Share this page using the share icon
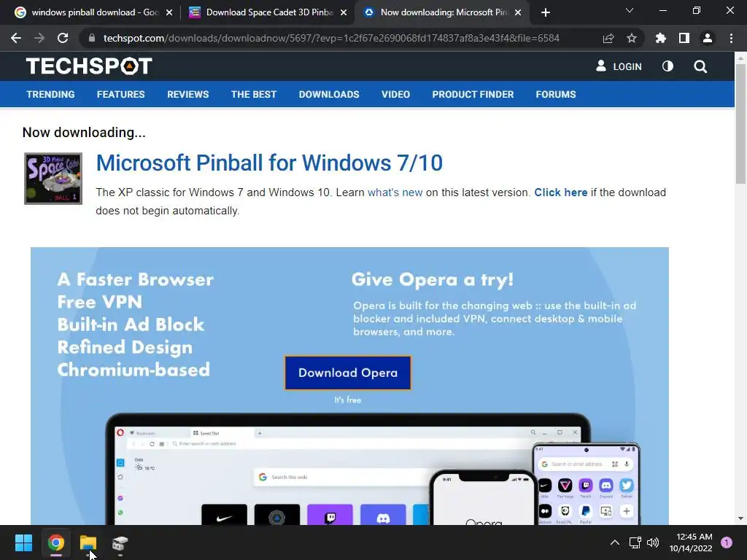The width and height of the screenshot is (747, 560). [x=608, y=38]
